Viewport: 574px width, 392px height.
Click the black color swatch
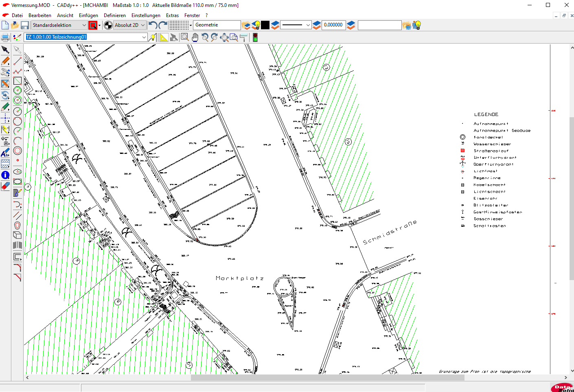coord(265,25)
